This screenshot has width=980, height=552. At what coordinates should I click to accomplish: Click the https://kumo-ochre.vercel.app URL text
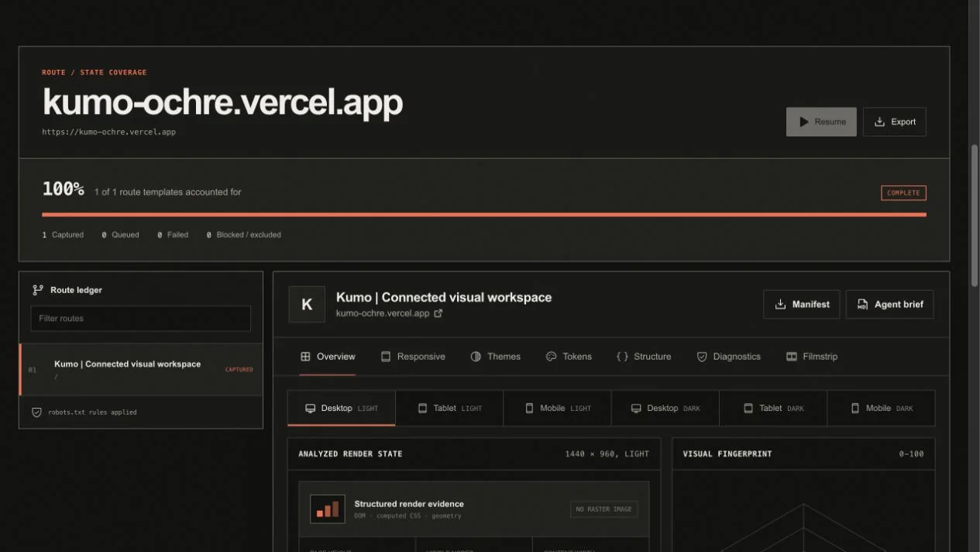point(108,132)
